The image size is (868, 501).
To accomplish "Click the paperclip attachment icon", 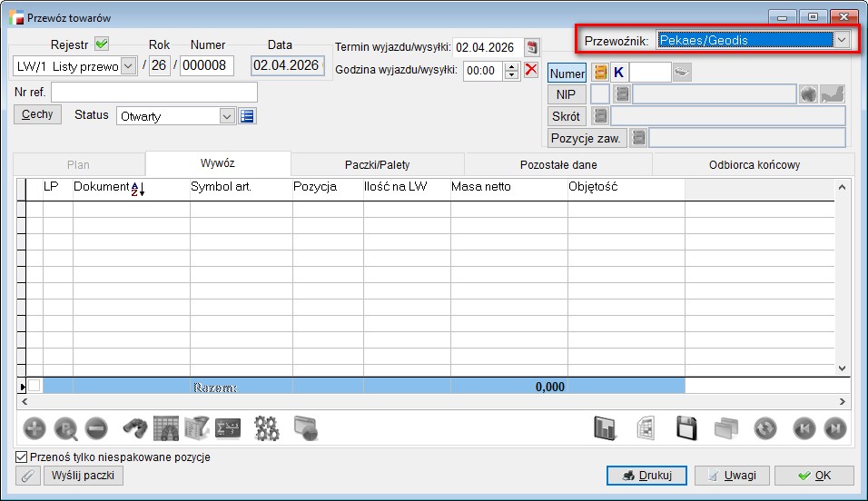I will (29, 476).
